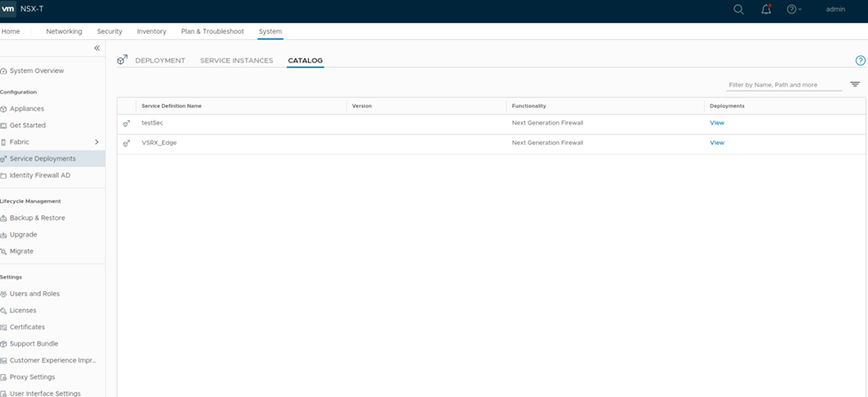The height and width of the screenshot is (397, 868).
Task: Open the Inventory tab
Action: (151, 31)
